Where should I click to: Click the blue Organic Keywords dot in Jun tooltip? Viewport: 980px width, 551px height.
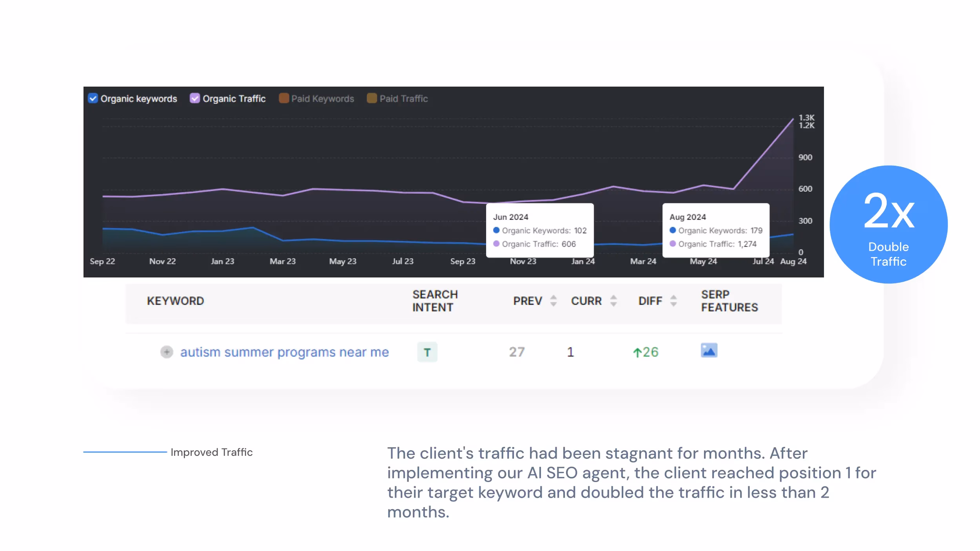[496, 230]
